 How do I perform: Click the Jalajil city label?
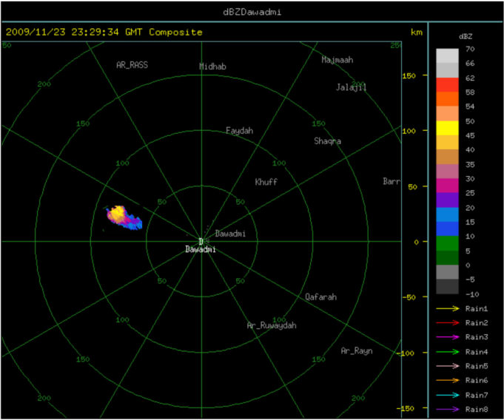tap(351, 87)
